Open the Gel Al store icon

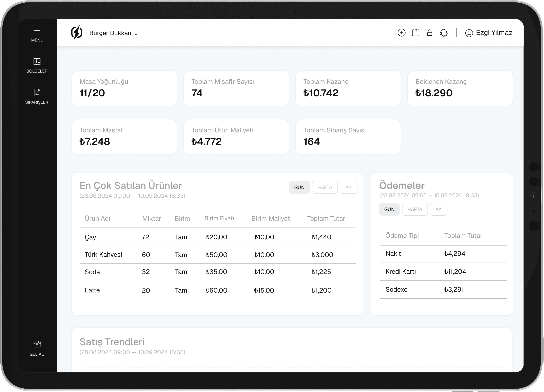pyautogui.click(x=37, y=344)
